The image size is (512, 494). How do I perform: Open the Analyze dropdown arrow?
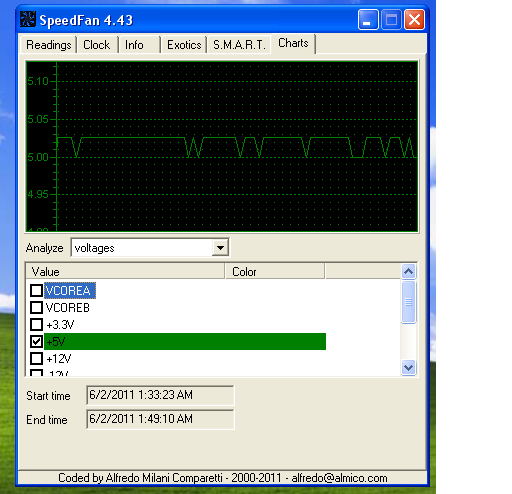[220, 248]
